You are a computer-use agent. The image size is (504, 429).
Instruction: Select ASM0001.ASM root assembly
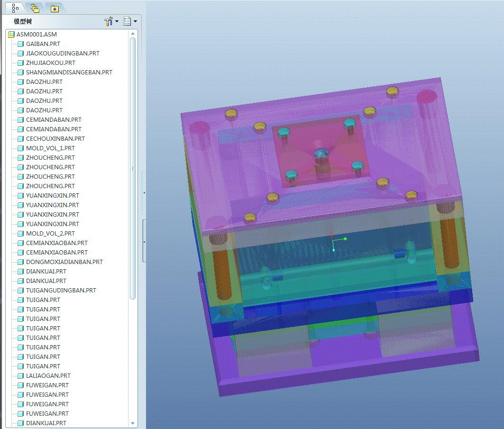(x=37, y=35)
